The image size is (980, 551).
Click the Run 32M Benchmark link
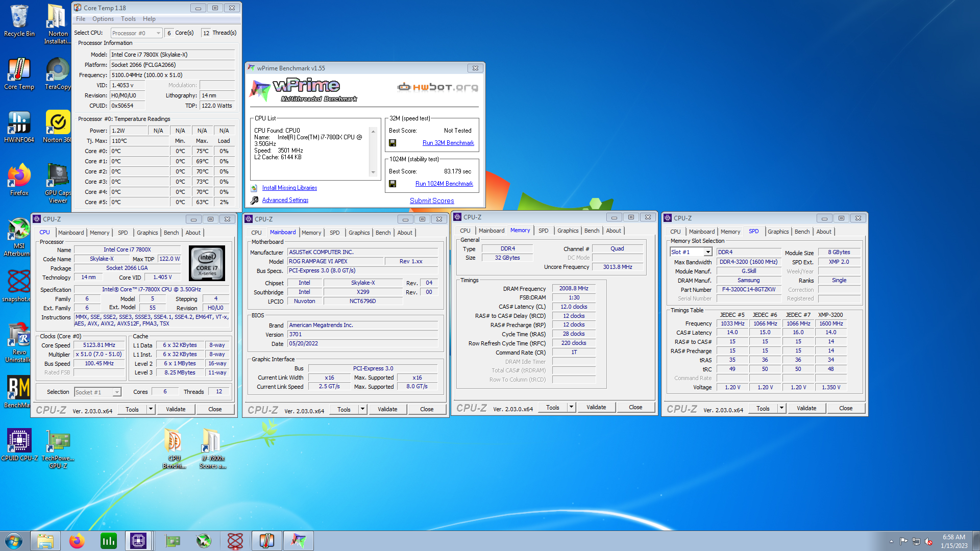click(x=448, y=143)
